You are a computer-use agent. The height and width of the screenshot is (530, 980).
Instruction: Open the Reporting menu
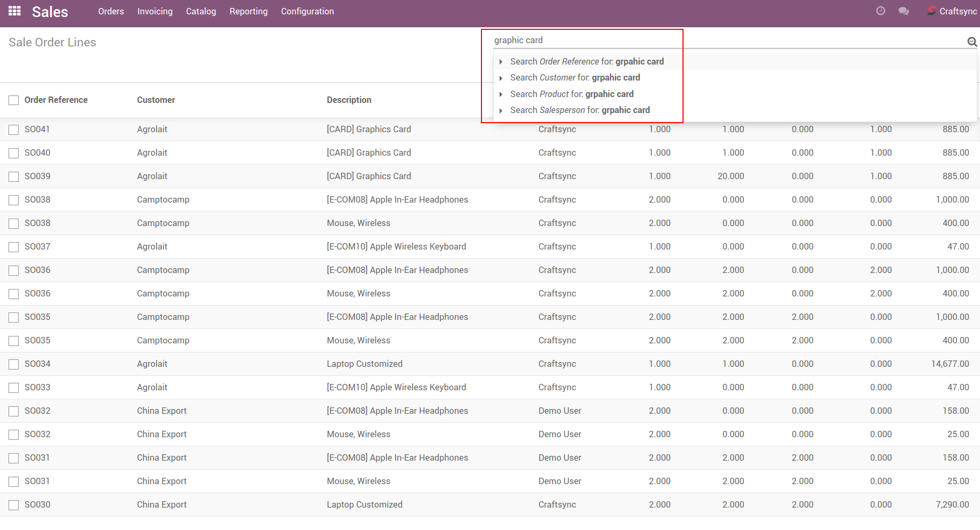coord(248,11)
